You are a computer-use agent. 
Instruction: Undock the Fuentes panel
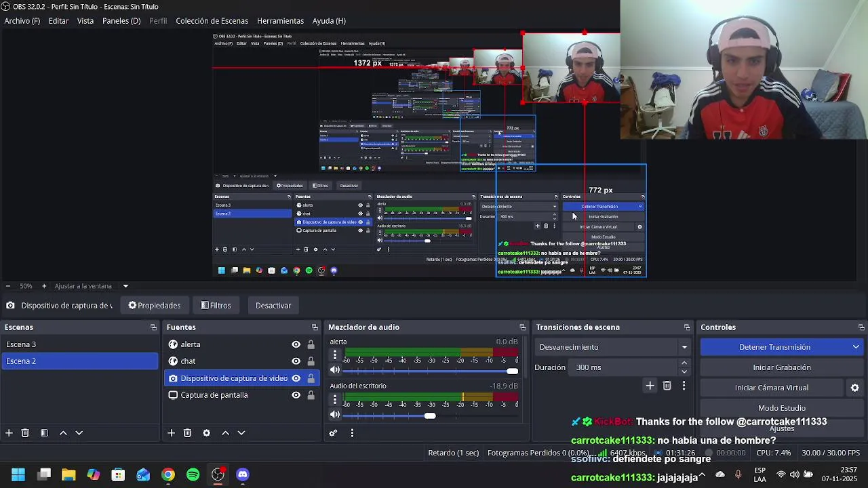click(315, 327)
